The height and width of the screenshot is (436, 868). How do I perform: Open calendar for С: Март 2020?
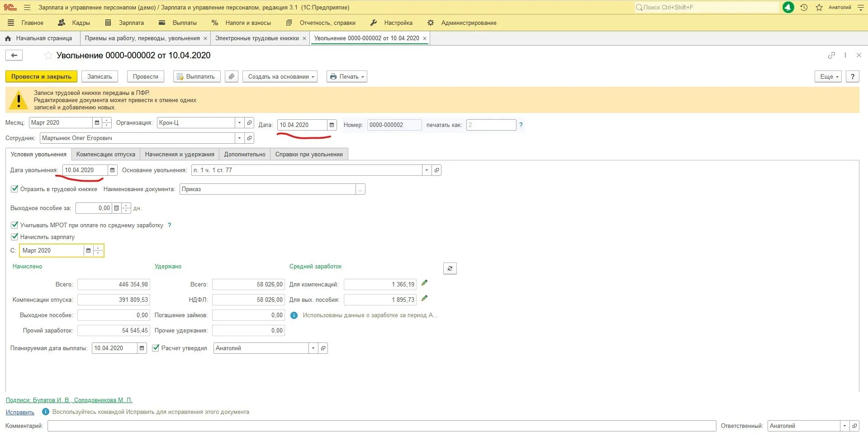(x=88, y=250)
